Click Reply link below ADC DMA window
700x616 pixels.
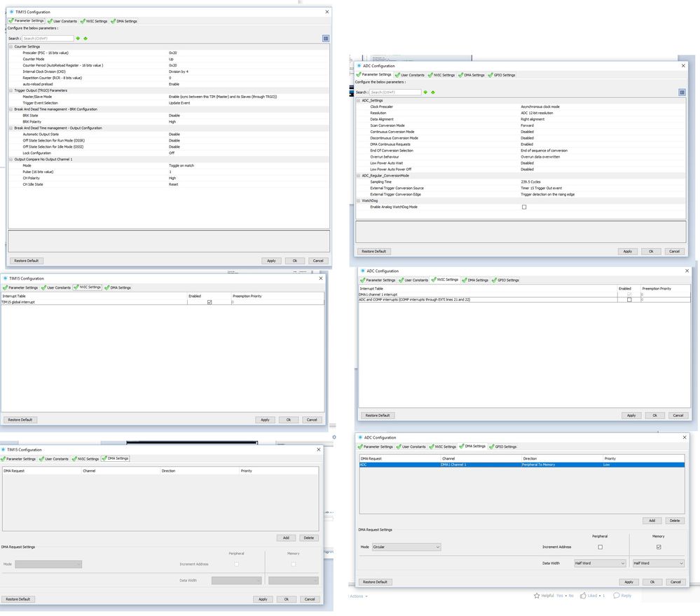pos(626,596)
